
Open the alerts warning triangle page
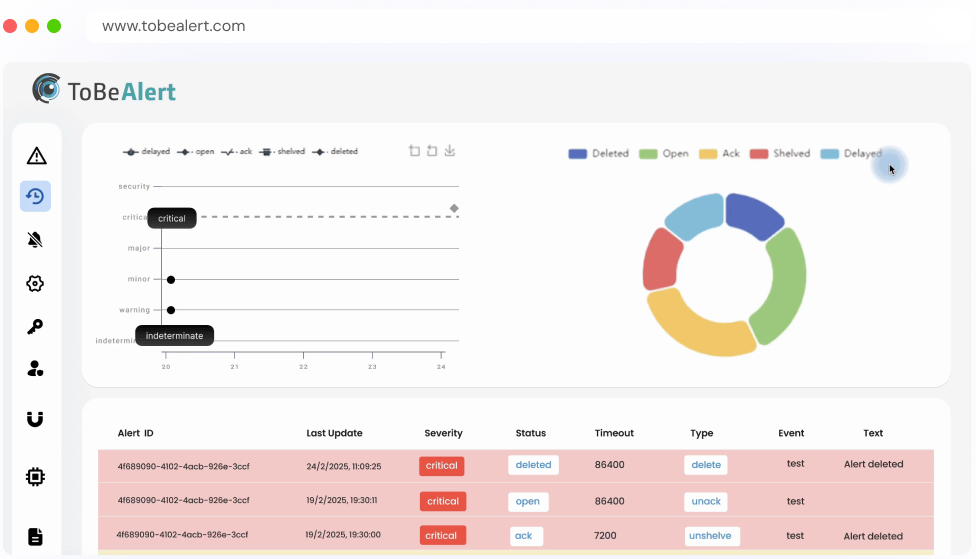[x=36, y=155]
